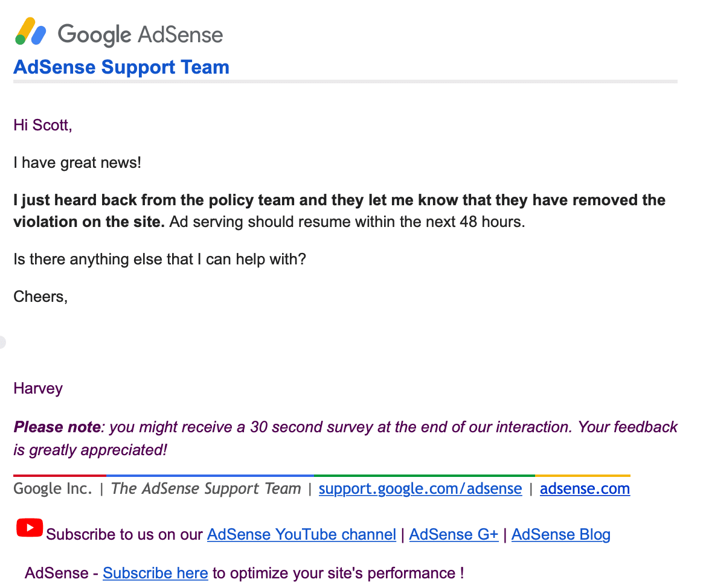Click the Google AdSense logo icon
The width and height of the screenshot is (709, 588).
pyautogui.click(x=30, y=31)
